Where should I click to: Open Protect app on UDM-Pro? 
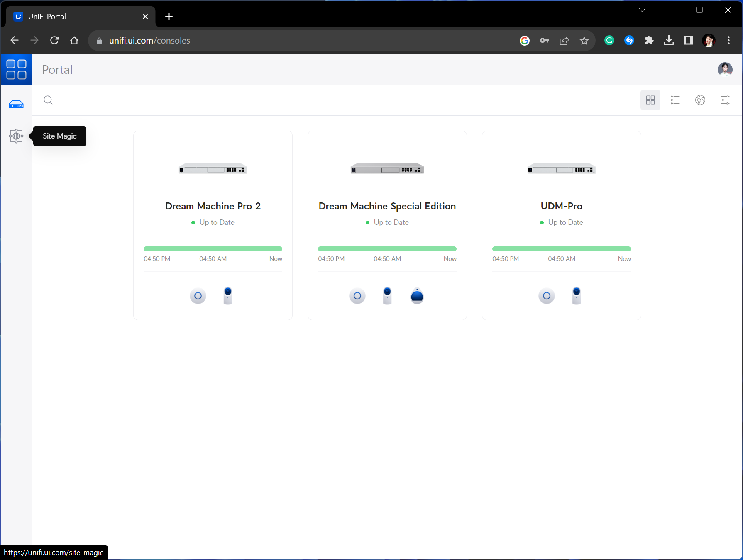pyautogui.click(x=577, y=296)
